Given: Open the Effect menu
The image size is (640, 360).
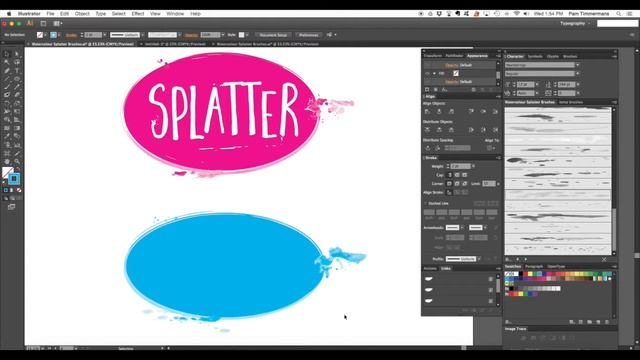Looking at the screenshot, I should tap(138, 13).
